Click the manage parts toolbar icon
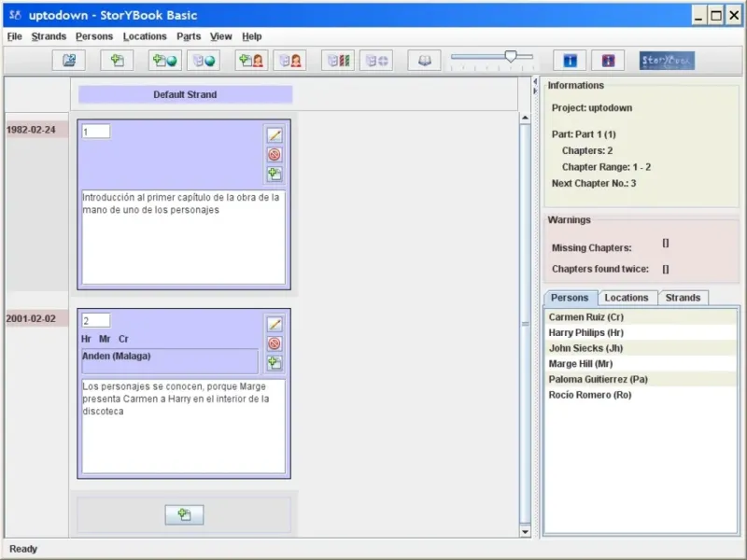The height and width of the screenshot is (560, 747). [x=376, y=61]
